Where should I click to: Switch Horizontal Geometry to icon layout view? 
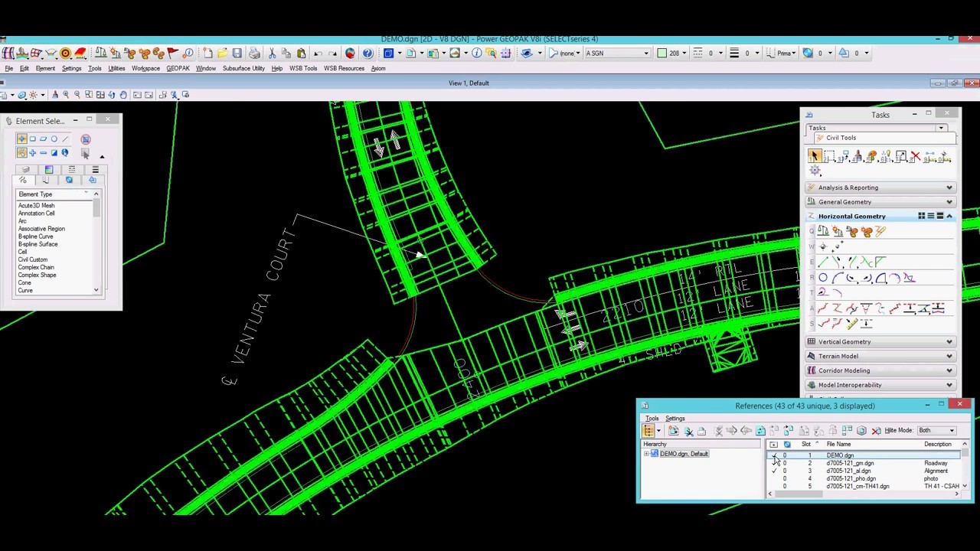922,217
